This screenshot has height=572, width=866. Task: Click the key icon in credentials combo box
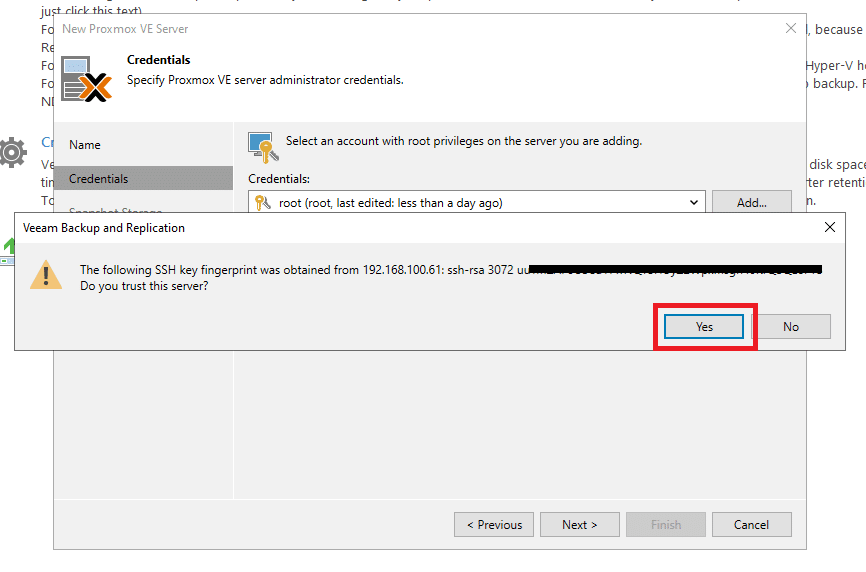pyautogui.click(x=263, y=203)
